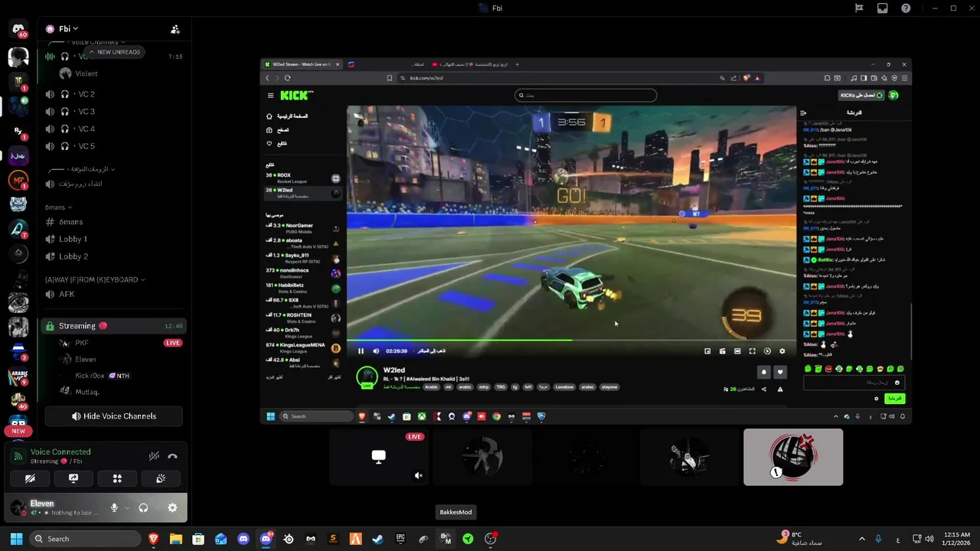
Task: Click the Kick stream progress bar
Action: click(x=571, y=341)
